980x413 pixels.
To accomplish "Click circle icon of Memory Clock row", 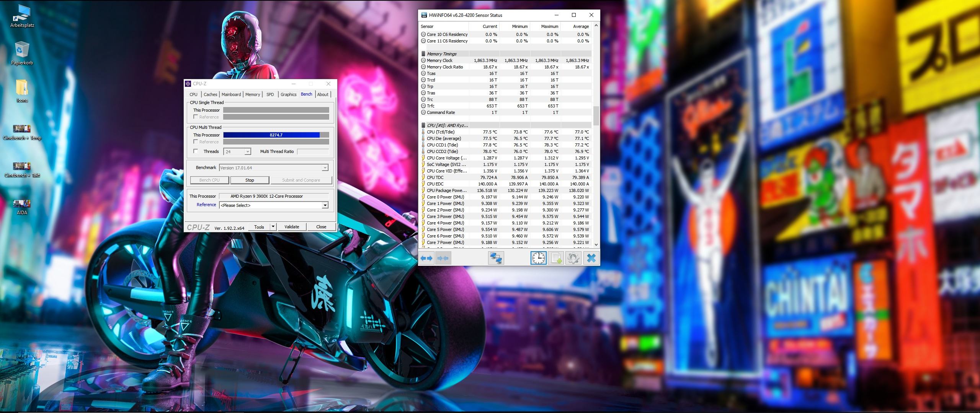I will click(423, 60).
